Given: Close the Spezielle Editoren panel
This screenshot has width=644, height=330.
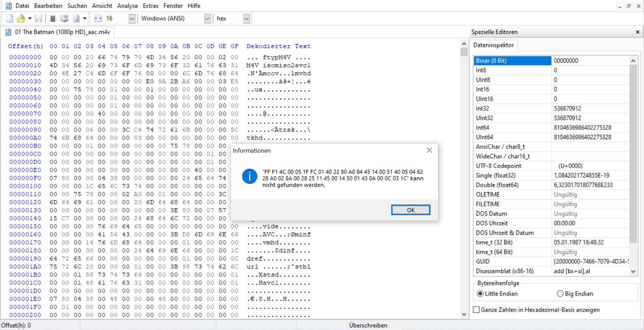Looking at the screenshot, I should (x=638, y=32).
